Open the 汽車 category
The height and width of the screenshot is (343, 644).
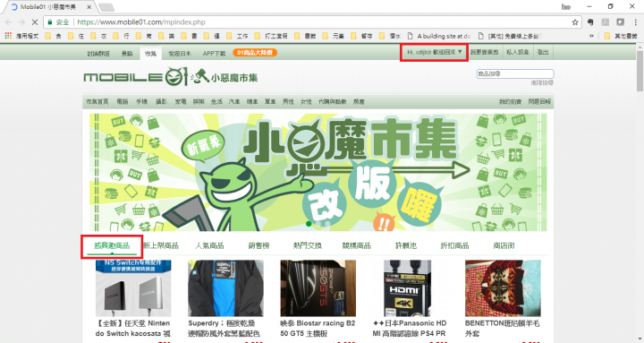pyautogui.click(x=234, y=101)
